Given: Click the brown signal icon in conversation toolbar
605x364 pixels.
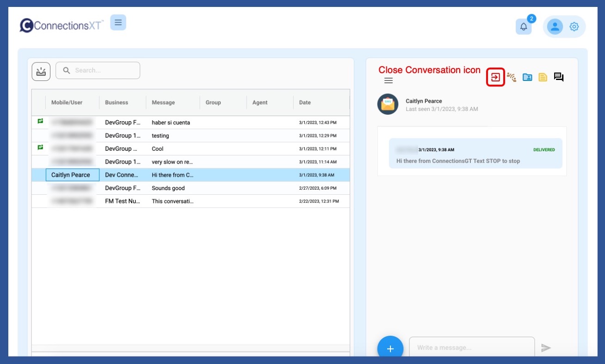Looking at the screenshot, I should tap(511, 77).
